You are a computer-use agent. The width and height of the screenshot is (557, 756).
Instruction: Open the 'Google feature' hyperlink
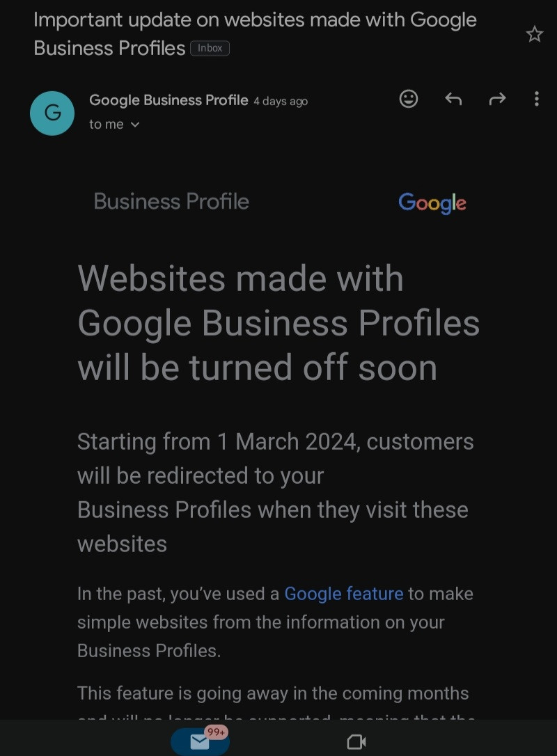(344, 594)
